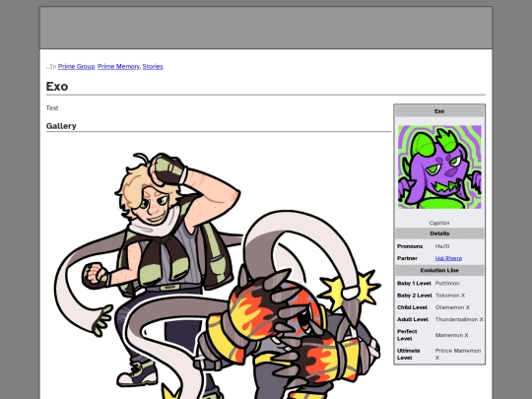Click the Adult Level label
Screen dimensions: 532x399
[x=413, y=319]
